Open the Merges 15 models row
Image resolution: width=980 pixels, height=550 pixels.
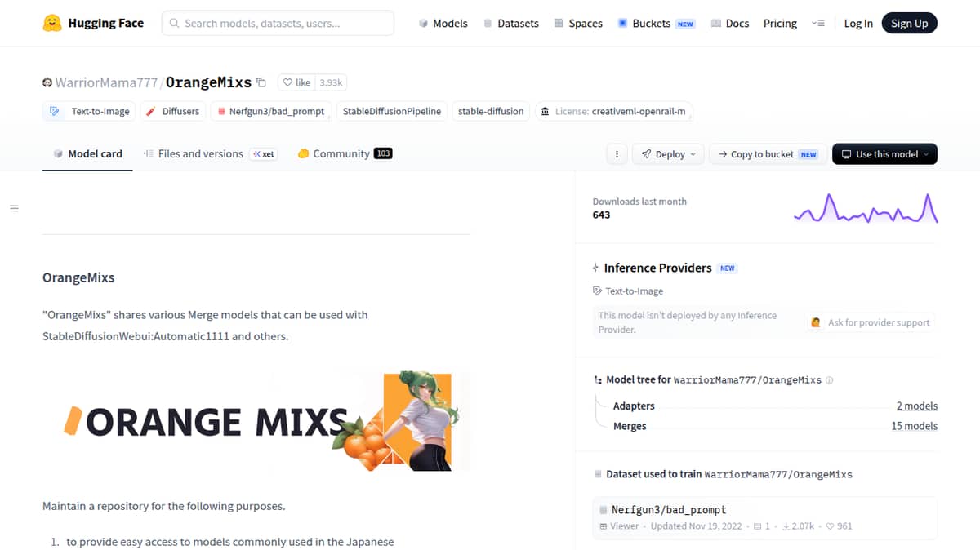(x=774, y=426)
